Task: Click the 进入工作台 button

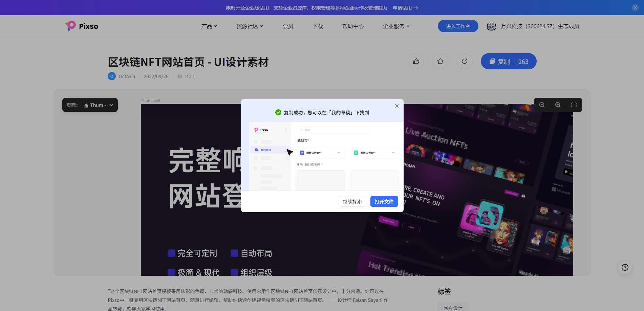Action: [x=458, y=26]
